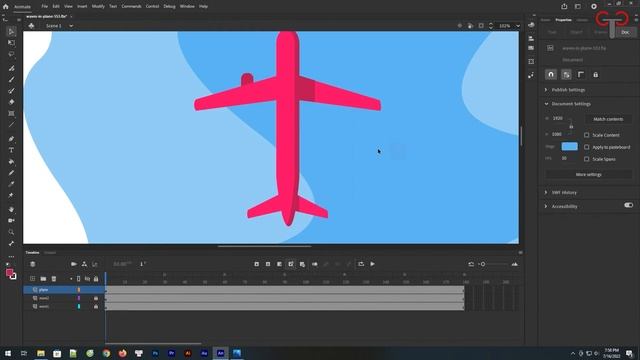Select the Paint Bucket tool
Viewport: 640px width, 360px height.
[11, 162]
